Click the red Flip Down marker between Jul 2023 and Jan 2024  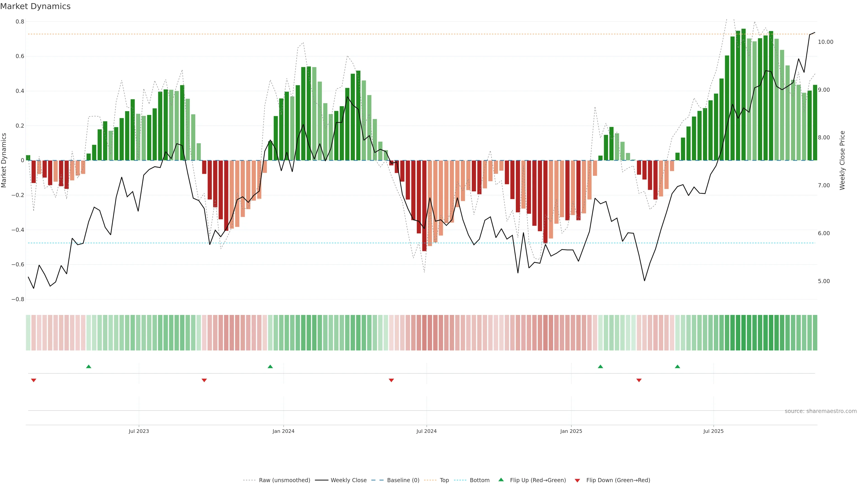204,380
